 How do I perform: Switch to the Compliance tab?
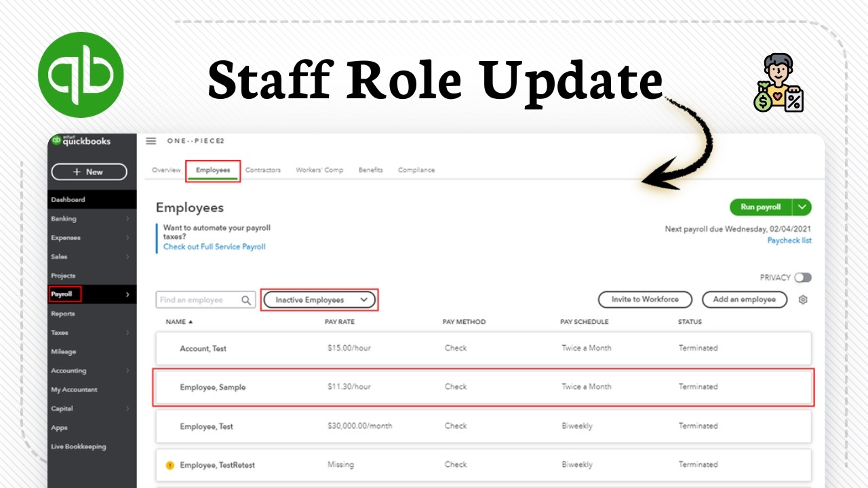tap(416, 170)
